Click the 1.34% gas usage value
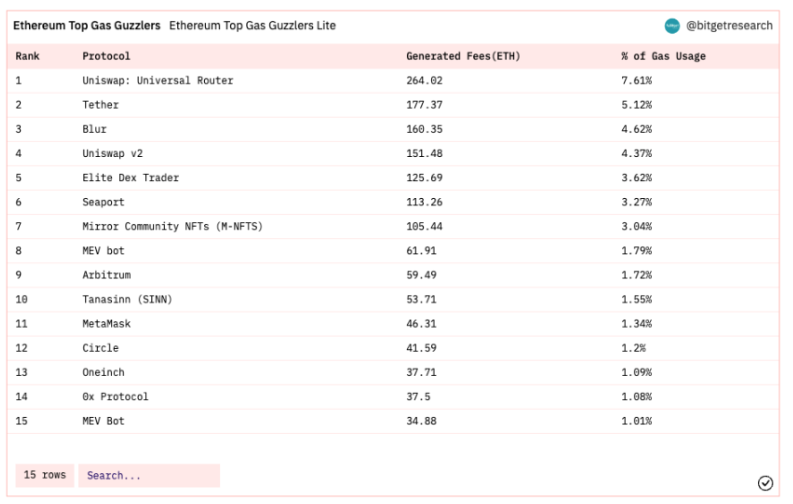793x504 pixels. click(x=637, y=324)
